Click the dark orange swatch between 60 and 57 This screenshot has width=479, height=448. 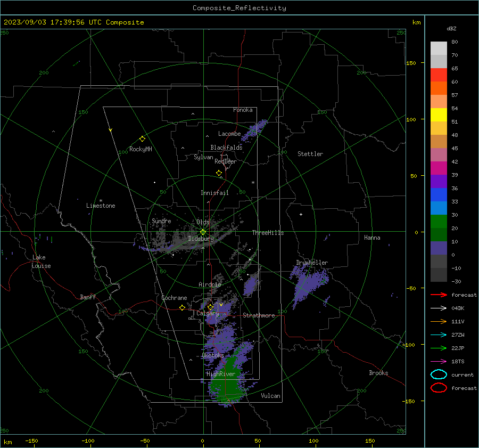pos(439,88)
